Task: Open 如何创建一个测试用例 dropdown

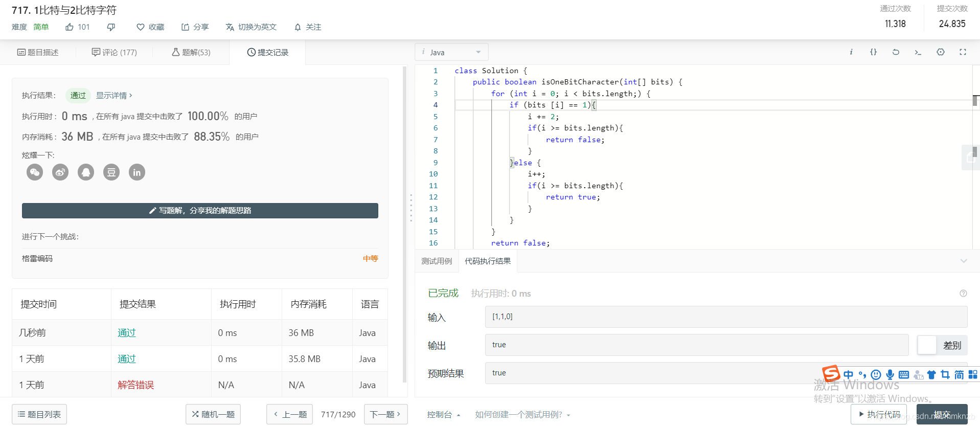Action: (522, 415)
